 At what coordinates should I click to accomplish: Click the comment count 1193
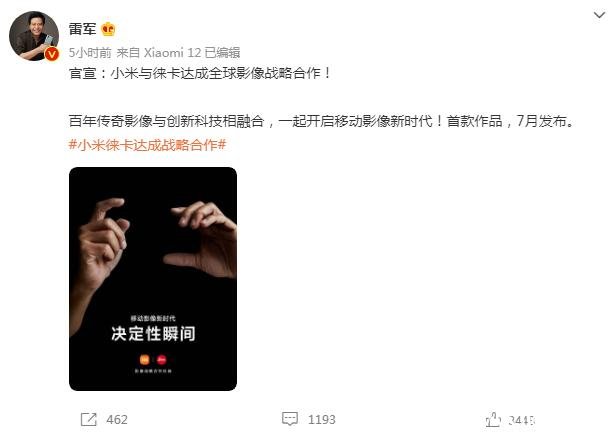pyautogui.click(x=321, y=420)
